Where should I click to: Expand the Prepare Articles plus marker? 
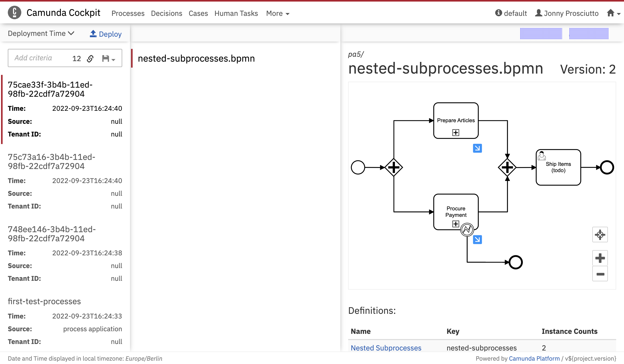pyautogui.click(x=456, y=133)
